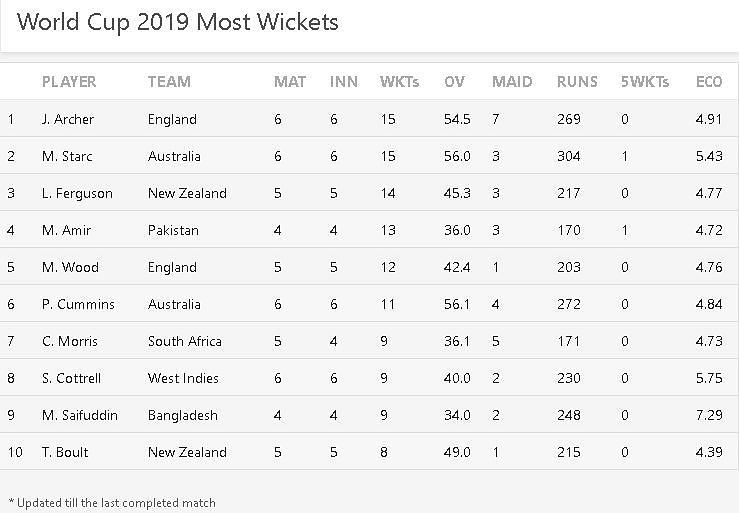Click the ECO column header
Screen dimensions: 739x513
[x=709, y=82]
